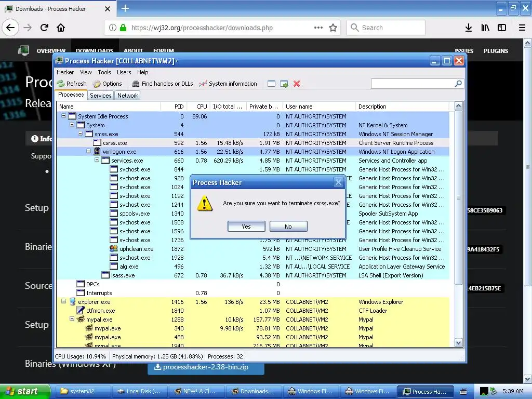Toggle the browser sidebar icon
The image size is (532, 399).
pos(502,28)
